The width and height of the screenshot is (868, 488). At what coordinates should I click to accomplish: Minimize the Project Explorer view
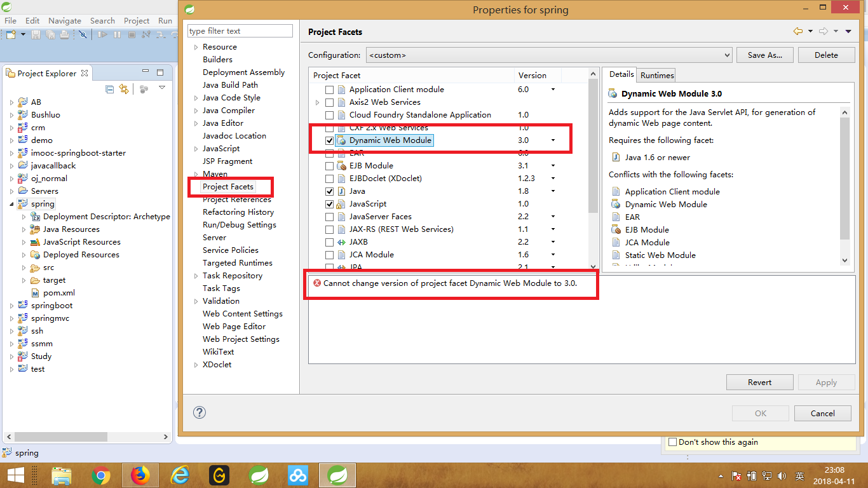[x=146, y=72]
